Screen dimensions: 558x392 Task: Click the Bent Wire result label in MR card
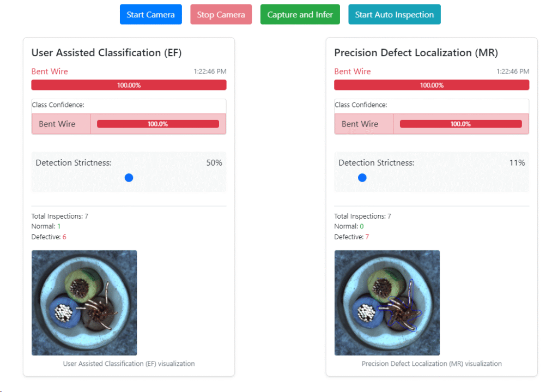click(x=353, y=71)
